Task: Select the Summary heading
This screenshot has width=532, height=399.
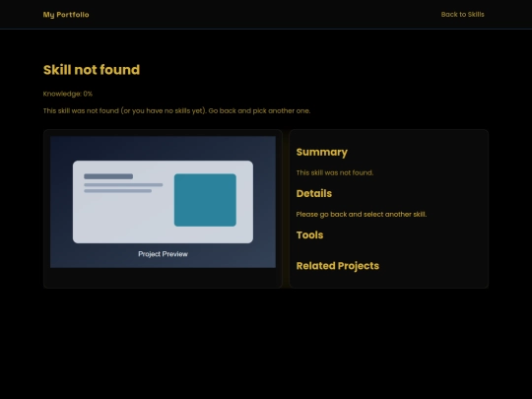Action: coord(321,152)
